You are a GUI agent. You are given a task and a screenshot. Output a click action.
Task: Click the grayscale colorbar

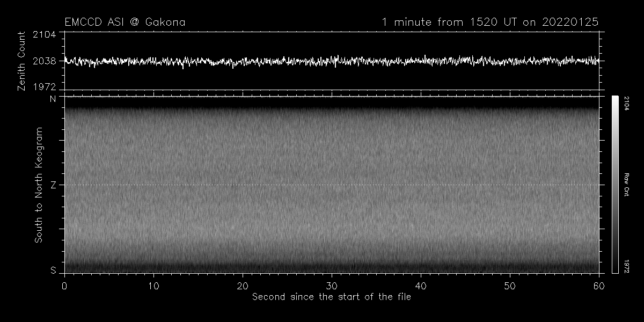[x=616, y=184]
